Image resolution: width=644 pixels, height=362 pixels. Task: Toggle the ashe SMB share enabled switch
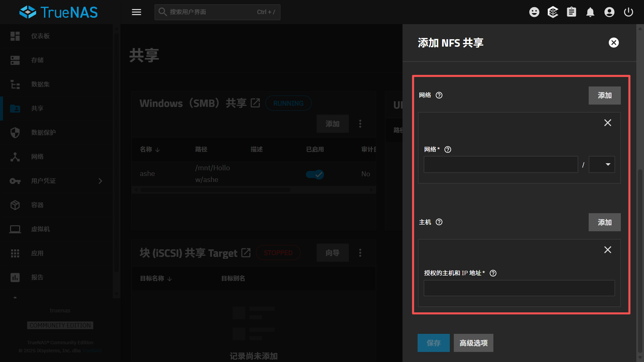[x=315, y=174]
